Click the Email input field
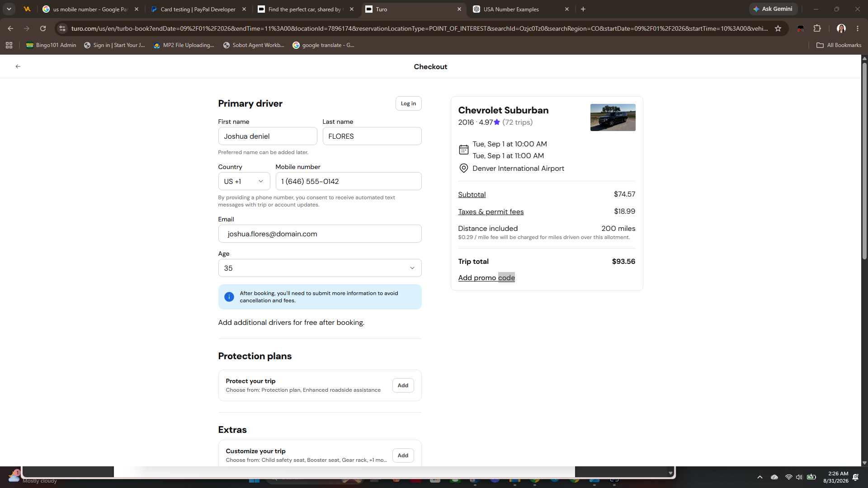Screen dimensions: 868x488 [x=320, y=234]
